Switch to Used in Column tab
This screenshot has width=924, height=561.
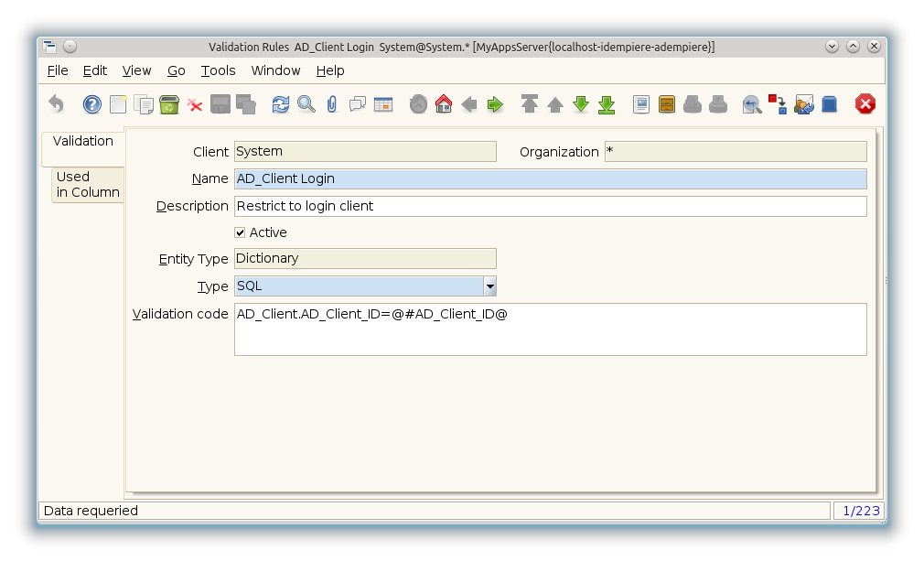(88, 185)
